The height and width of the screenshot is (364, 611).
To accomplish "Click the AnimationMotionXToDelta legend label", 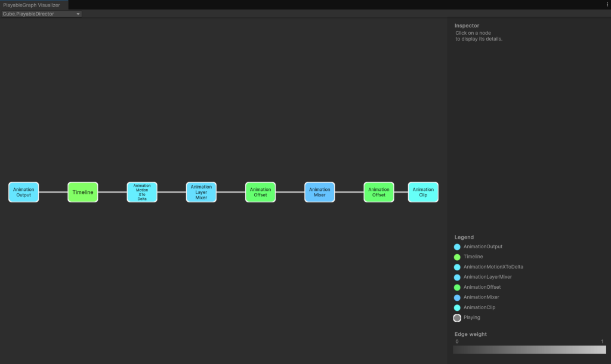I will (x=493, y=267).
